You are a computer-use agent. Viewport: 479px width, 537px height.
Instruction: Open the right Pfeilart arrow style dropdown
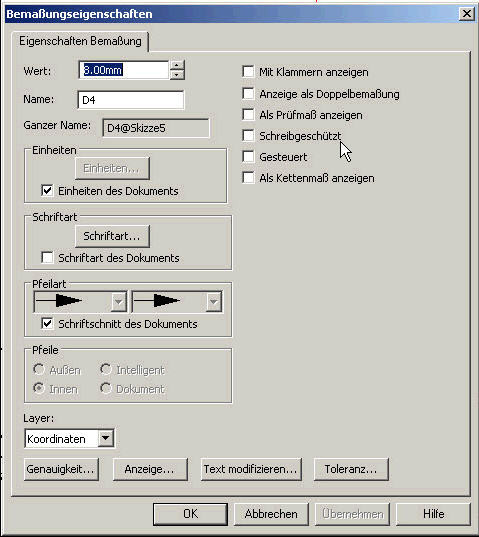214,302
